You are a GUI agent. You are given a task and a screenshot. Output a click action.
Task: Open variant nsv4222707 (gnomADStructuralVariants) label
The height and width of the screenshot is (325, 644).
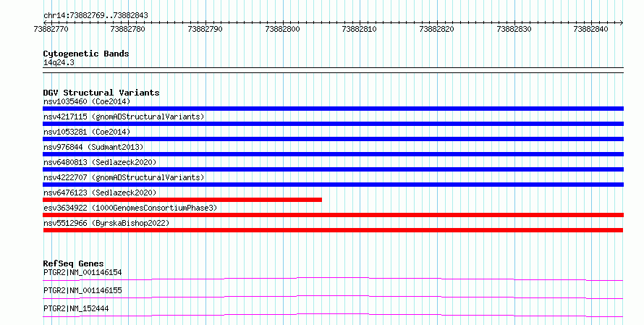click(x=124, y=177)
